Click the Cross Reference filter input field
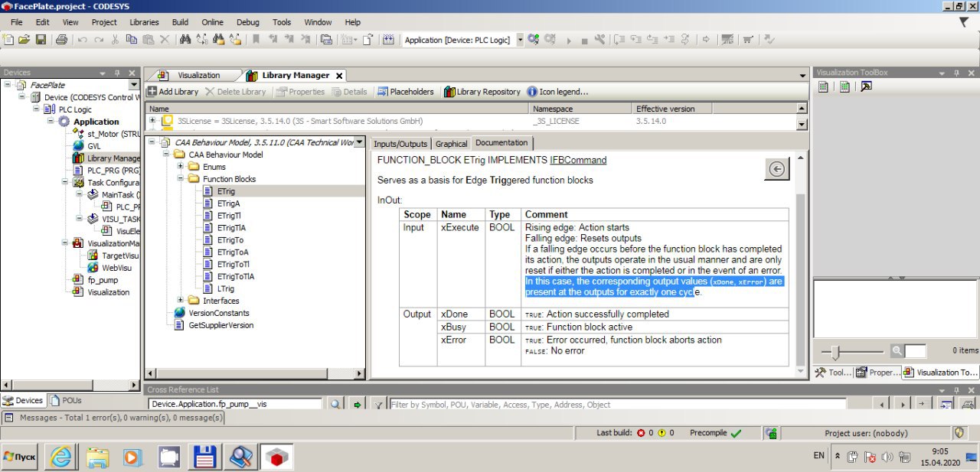 coord(617,404)
